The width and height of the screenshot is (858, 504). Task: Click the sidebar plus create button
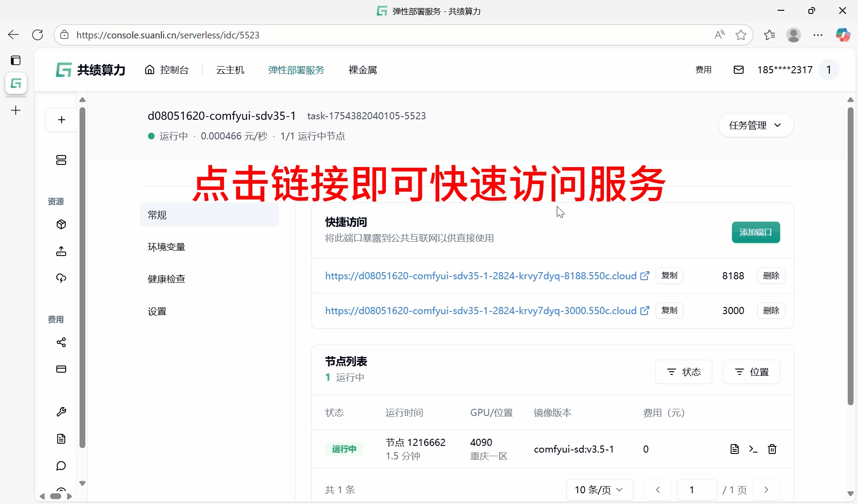tap(62, 120)
